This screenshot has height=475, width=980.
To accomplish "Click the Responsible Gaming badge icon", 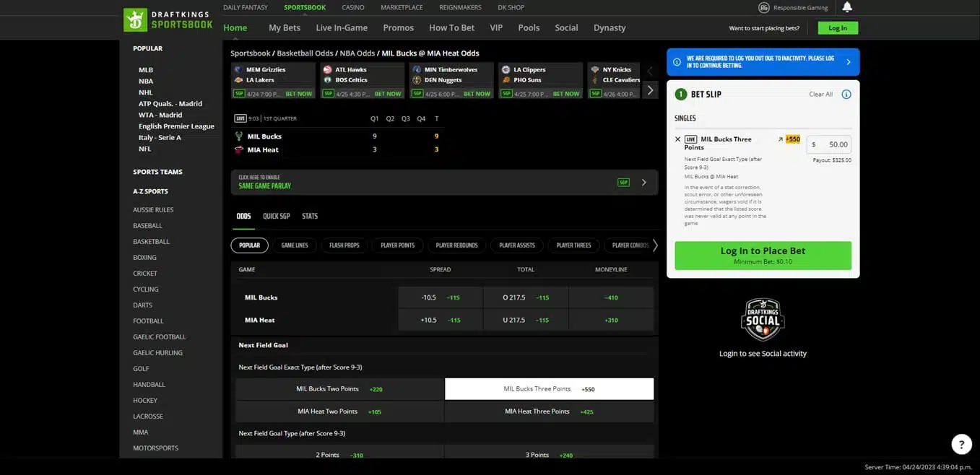I will tap(764, 7).
